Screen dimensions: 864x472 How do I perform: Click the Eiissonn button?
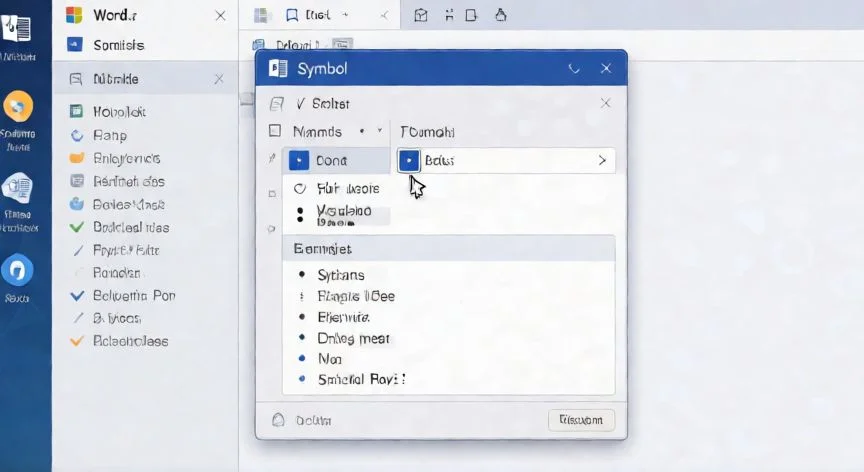pos(581,420)
